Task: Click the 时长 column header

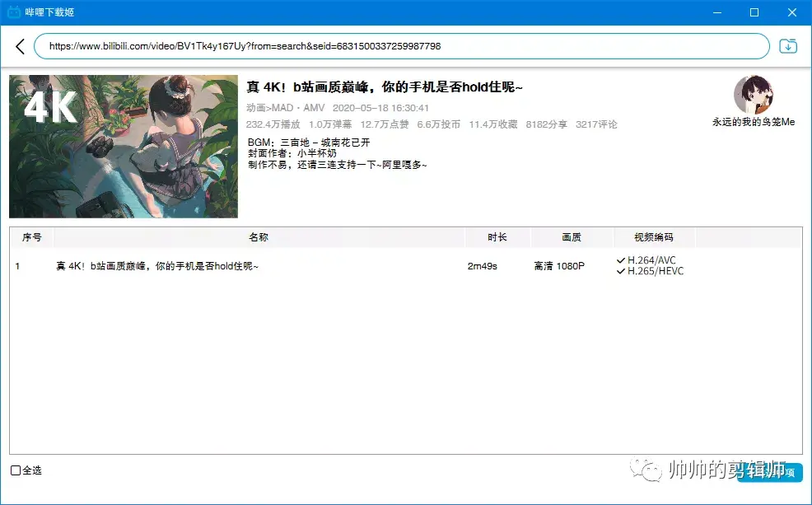Action: [x=497, y=237]
